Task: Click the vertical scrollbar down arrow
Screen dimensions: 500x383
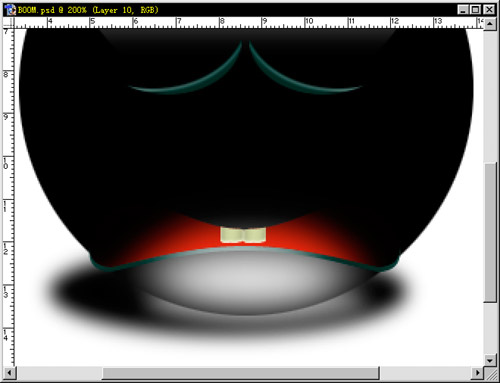Action: pos(490,360)
